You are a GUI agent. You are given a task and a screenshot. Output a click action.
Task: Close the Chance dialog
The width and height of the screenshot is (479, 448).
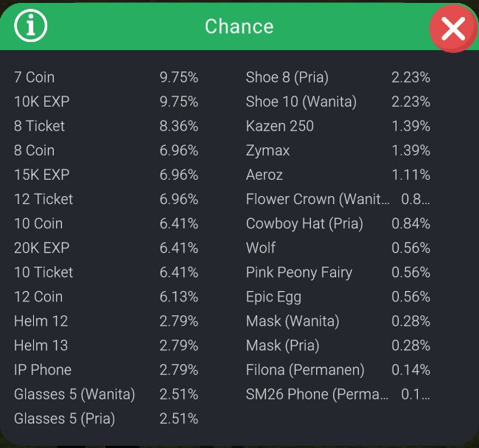(452, 29)
